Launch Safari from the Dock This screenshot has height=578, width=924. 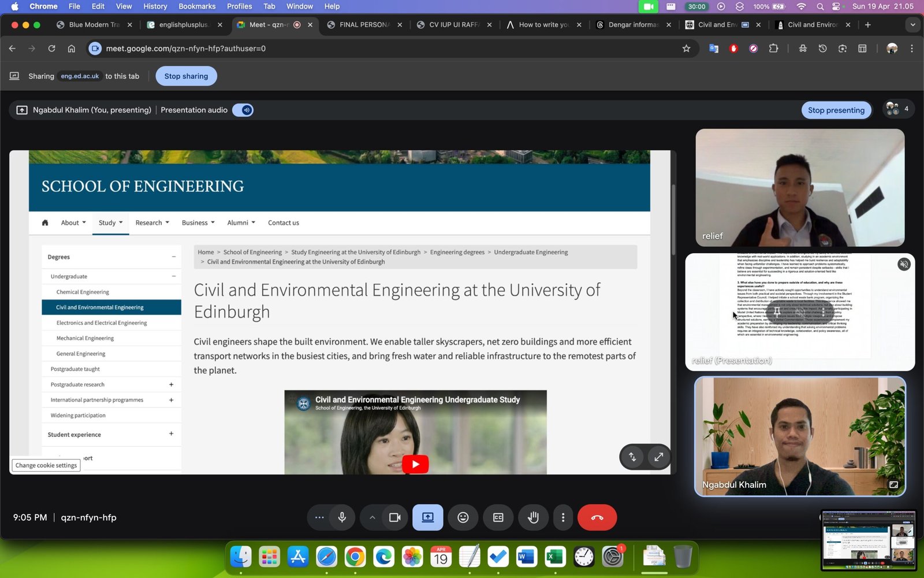tap(326, 557)
